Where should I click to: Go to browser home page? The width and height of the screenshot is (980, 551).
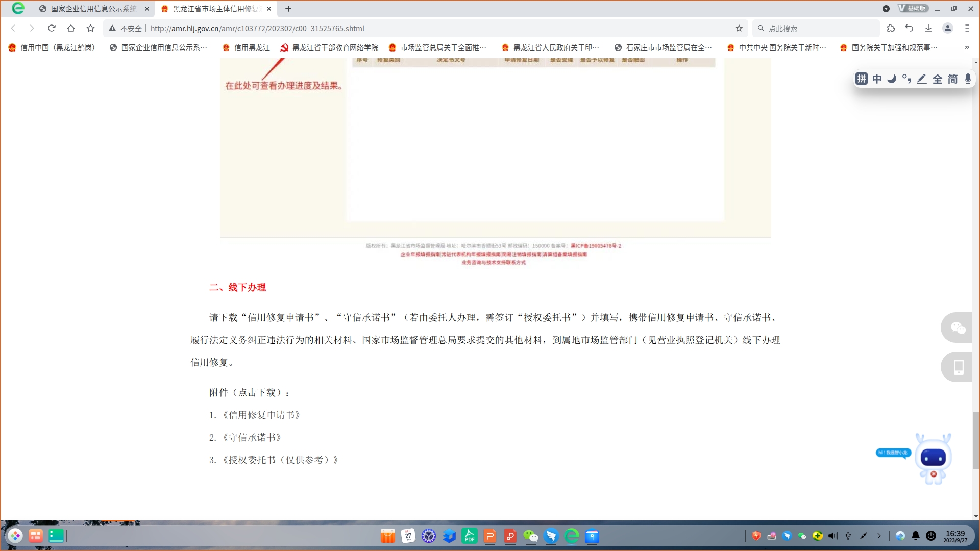click(x=71, y=28)
